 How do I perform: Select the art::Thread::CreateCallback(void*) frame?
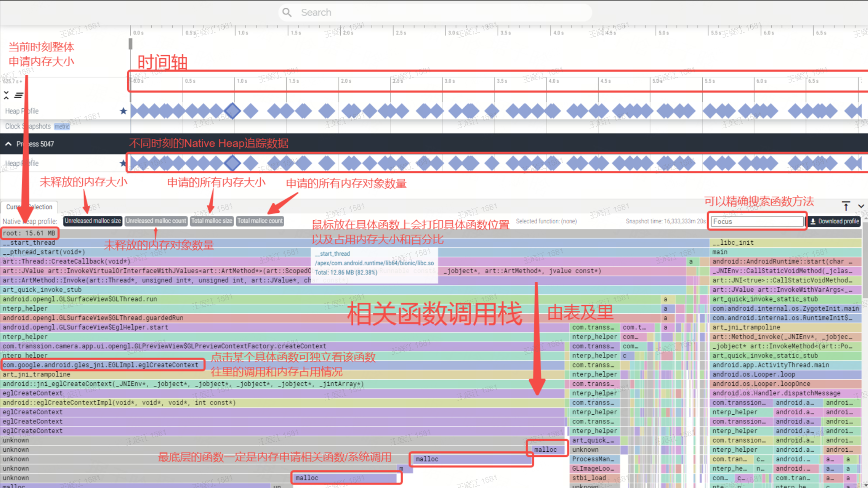click(343, 262)
